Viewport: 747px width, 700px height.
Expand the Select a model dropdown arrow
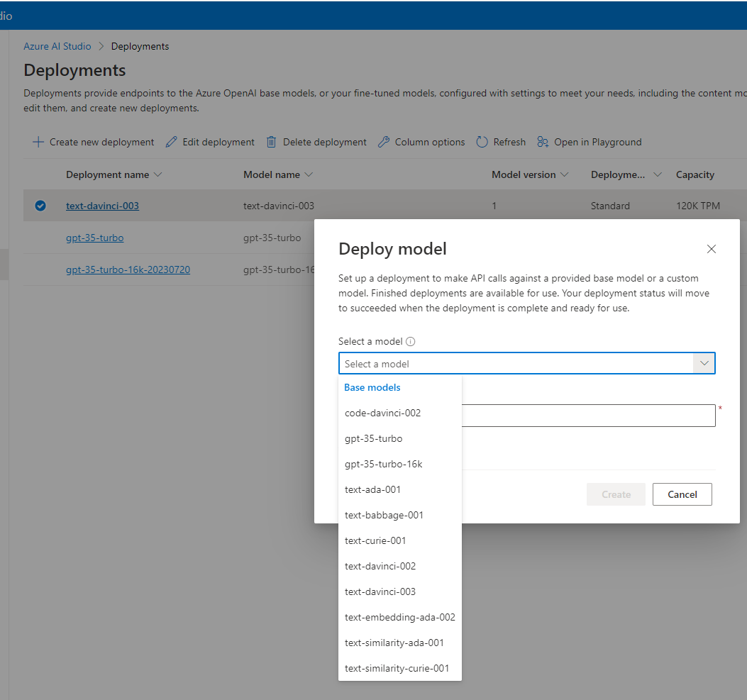(x=704, y=363)
